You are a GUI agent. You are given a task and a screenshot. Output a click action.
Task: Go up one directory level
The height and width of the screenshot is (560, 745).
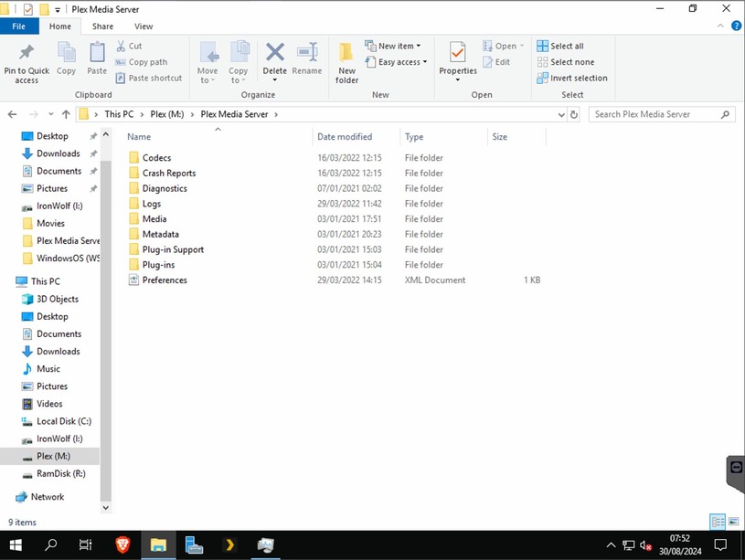[x=66, y=114]
